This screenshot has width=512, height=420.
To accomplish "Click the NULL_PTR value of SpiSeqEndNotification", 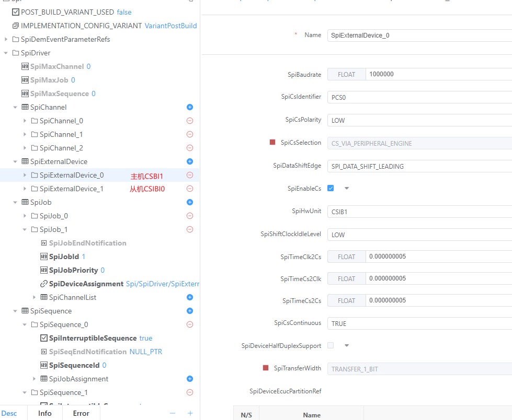I will click(145, 352).
